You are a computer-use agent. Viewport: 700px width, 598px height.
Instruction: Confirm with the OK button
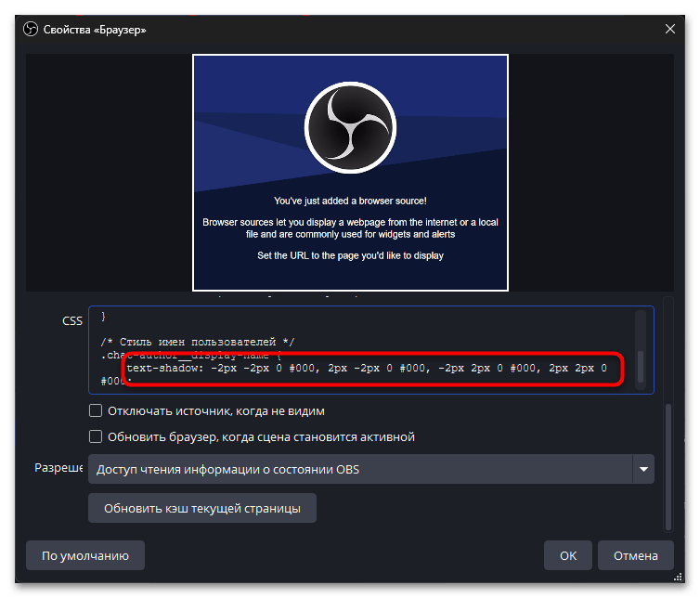(x=568, y=555)
